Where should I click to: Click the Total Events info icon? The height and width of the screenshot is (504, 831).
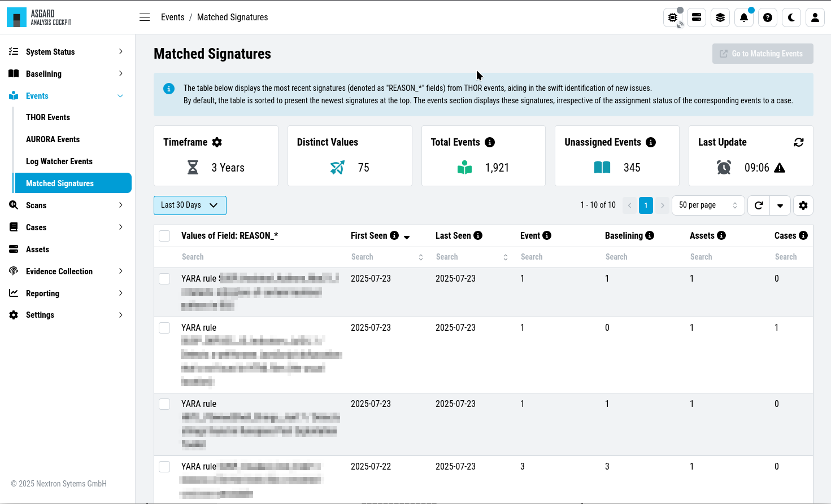(x=490, y=142)
